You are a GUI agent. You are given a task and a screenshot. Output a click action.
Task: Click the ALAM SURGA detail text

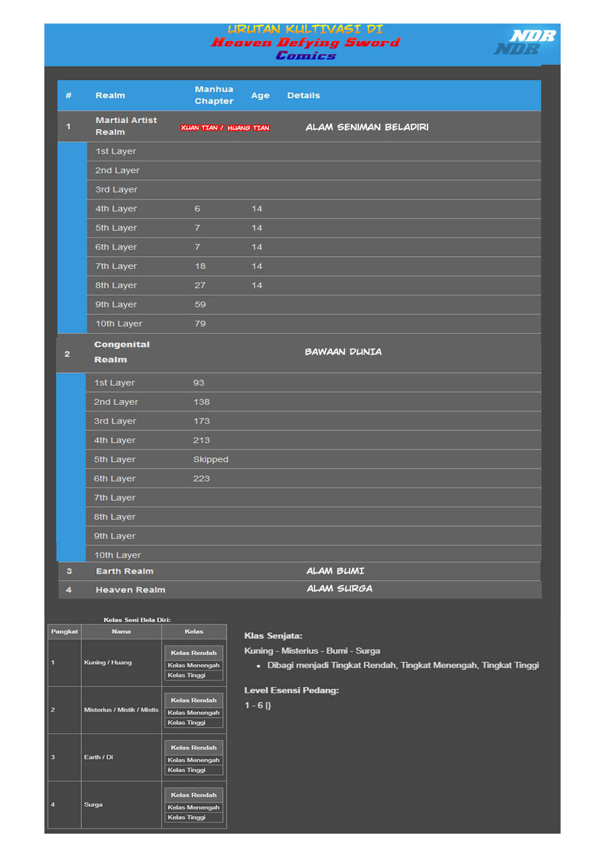click(x=339, y=589)
